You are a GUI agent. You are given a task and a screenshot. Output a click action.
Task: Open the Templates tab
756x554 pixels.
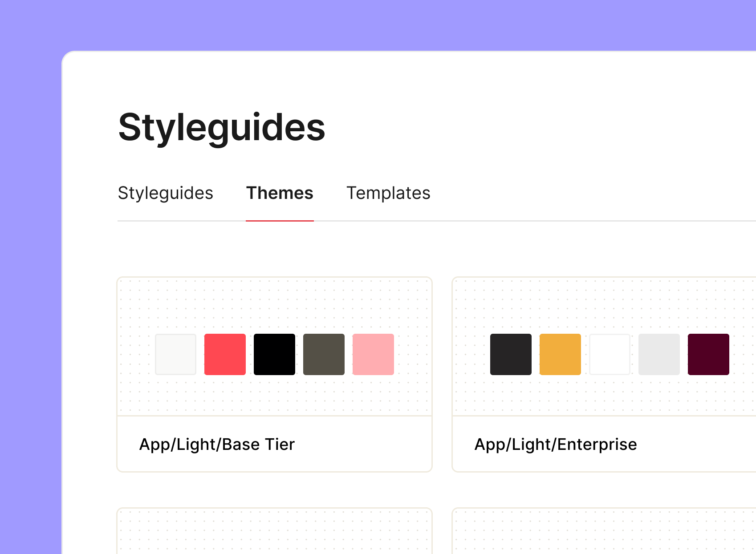pyautogui.click(x=388, y=193)
